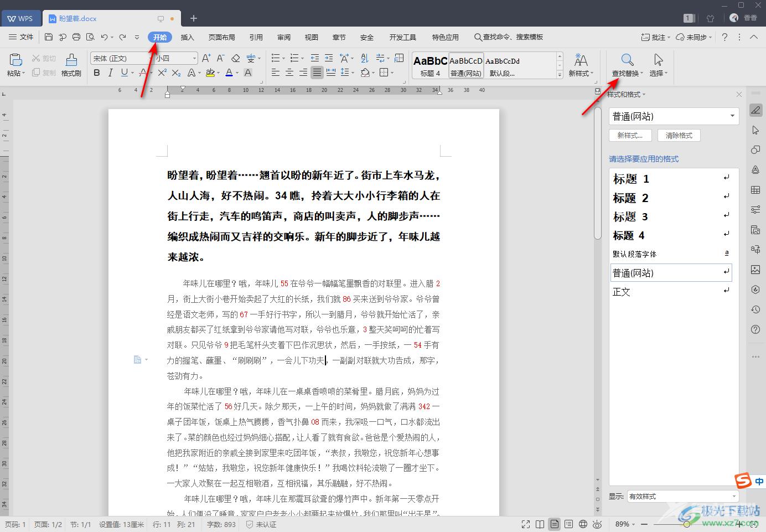Toggle Italic formatting
The height and width of the screenshot is (532, 766).
(110, 73)
